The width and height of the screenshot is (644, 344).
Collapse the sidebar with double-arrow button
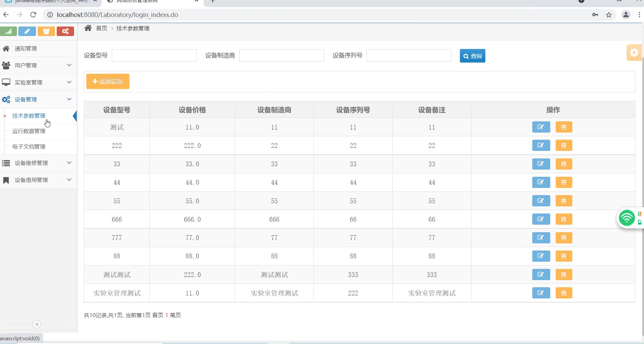[37, 324]
